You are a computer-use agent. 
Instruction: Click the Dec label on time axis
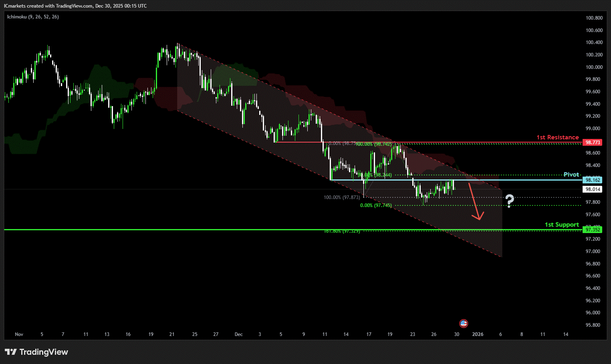pos(238,334)
